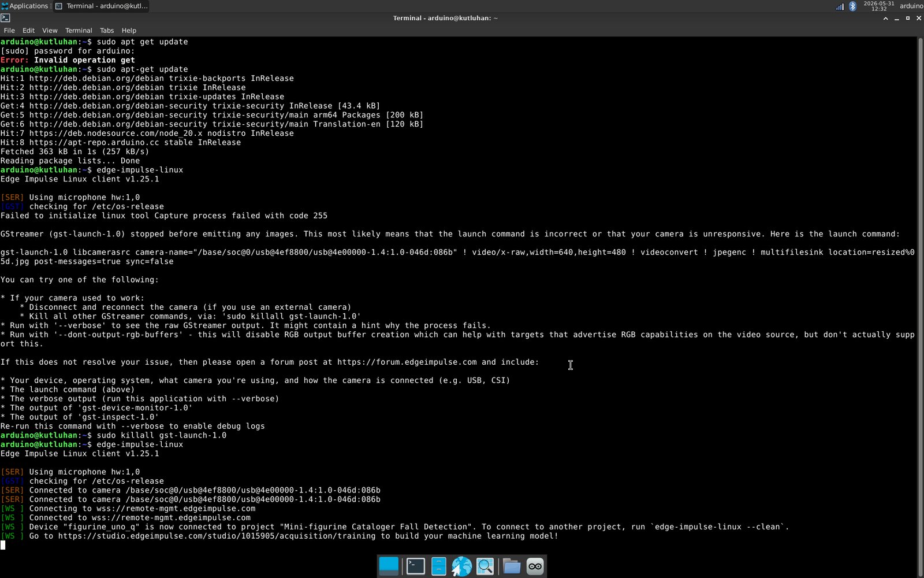Click the 'Error: Invalid operation get' line

coord(68,60)
